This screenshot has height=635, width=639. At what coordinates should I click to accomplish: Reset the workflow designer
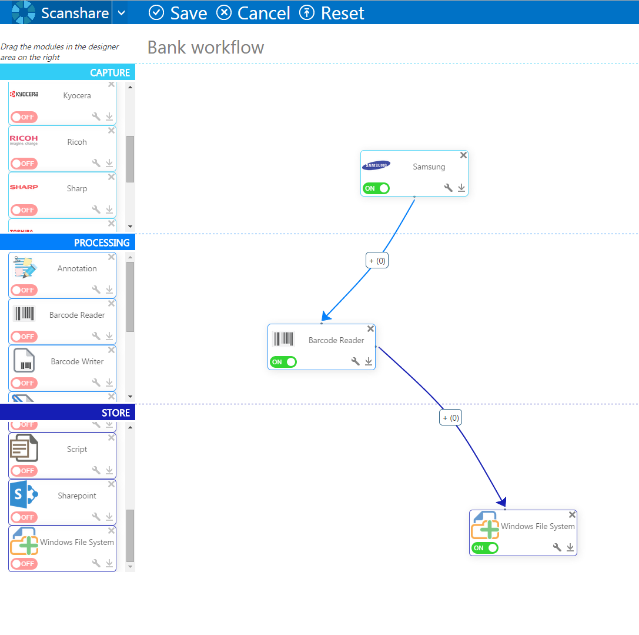[331, 13]
